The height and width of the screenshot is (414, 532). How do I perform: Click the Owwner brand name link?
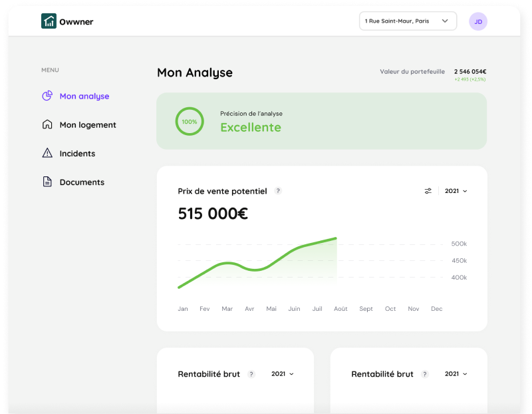point(76,22)
